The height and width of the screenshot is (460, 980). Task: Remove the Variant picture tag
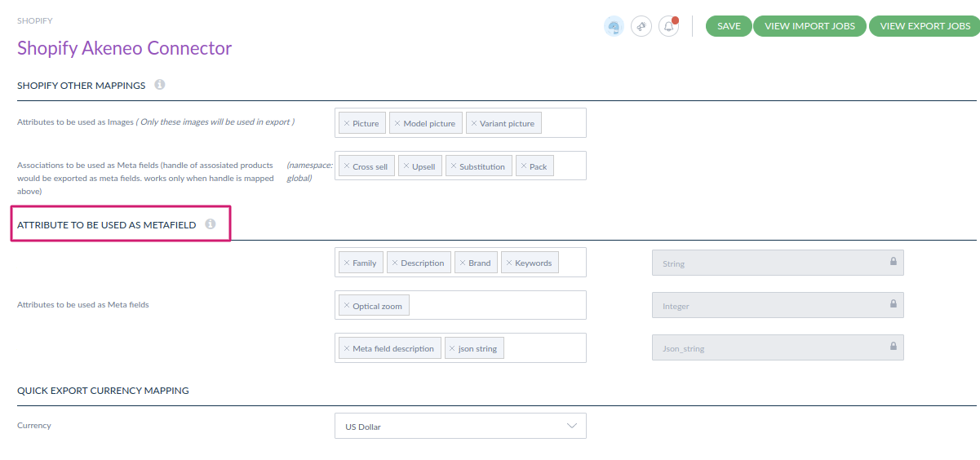(474, 124)
